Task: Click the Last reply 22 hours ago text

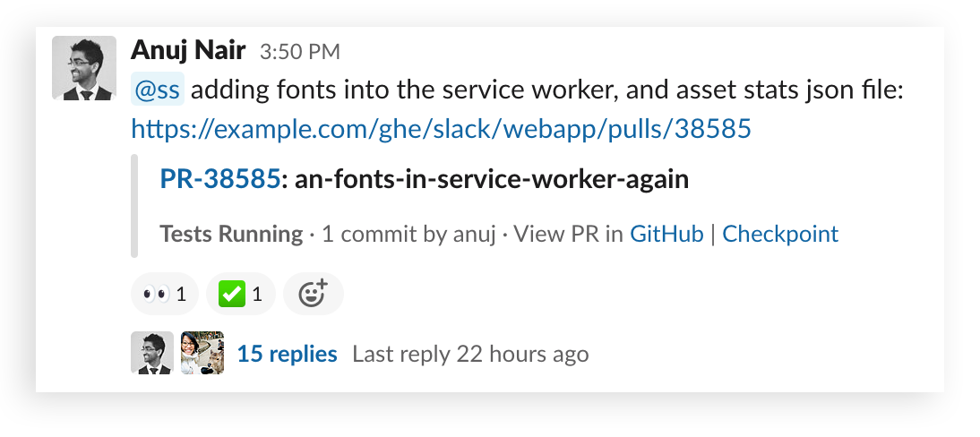Action: 470,354
